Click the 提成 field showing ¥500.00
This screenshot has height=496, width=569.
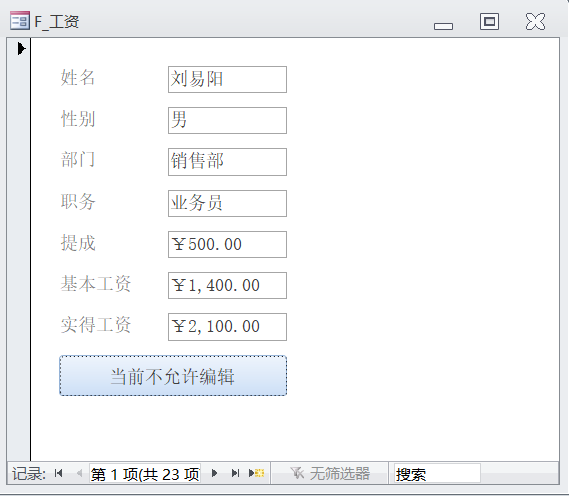[x=227, y=244]
